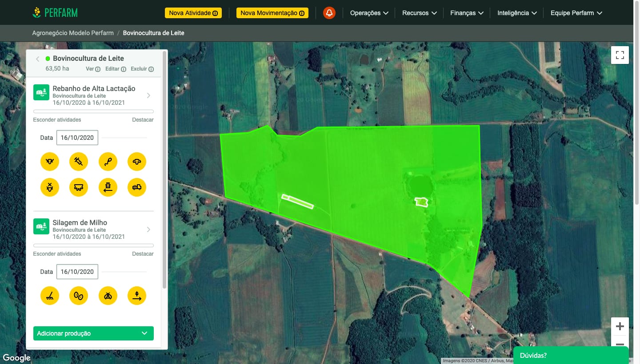This screenshot has height=364, width=640.
Task: Click the Silagem de Milho progress bar
Action: point(93,245)
